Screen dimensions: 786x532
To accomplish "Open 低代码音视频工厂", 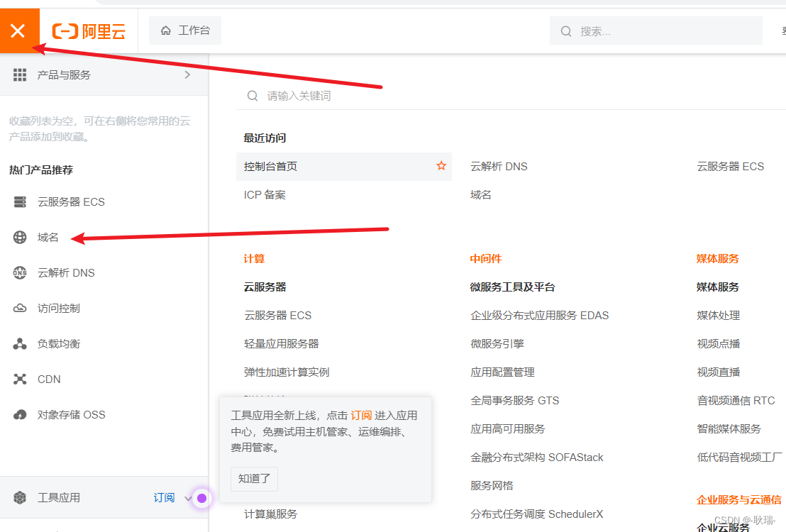I will click(x=739, y=458).
